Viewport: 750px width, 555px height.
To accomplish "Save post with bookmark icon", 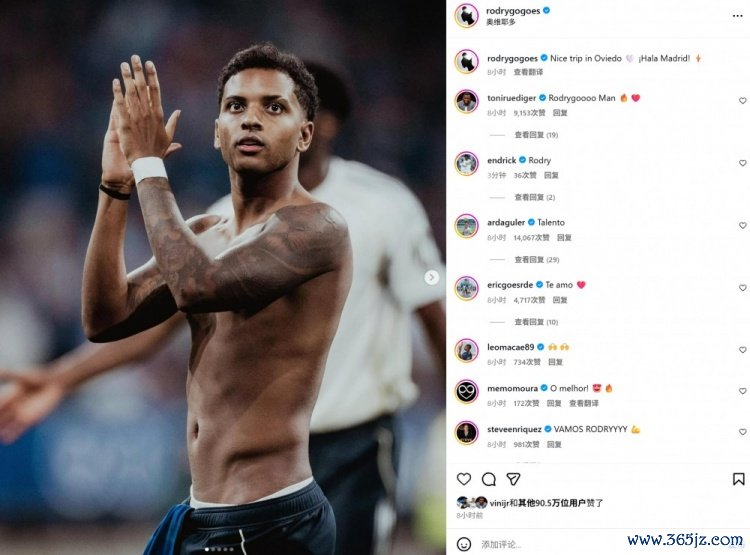I will [x=738, y=479].
